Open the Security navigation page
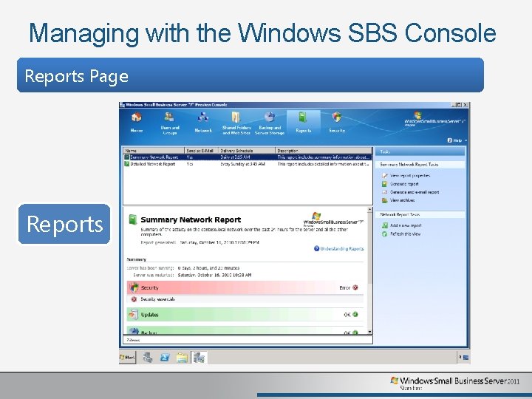 coord(337,123)
